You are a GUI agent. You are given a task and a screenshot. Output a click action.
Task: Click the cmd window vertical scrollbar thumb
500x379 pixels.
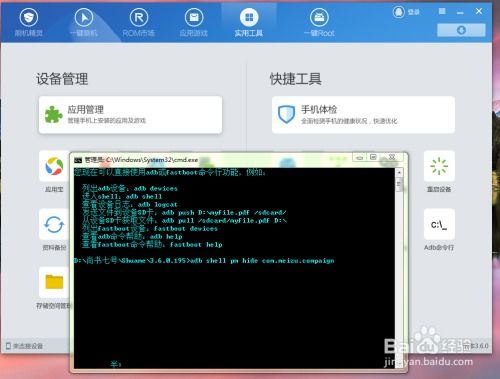click(x=399, y=184)
